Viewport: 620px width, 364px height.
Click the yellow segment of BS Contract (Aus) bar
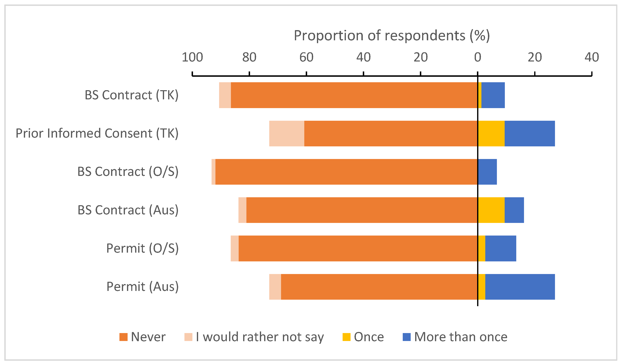click(491, 210)
